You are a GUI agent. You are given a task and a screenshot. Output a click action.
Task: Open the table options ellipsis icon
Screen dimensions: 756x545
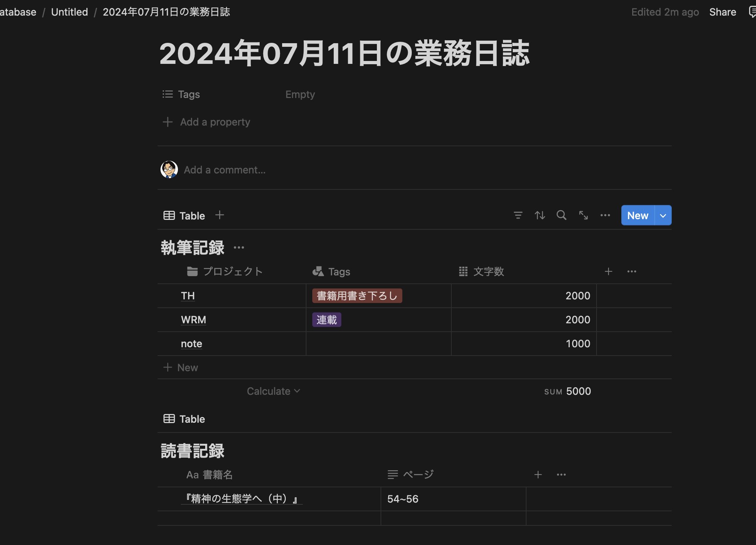605,215
